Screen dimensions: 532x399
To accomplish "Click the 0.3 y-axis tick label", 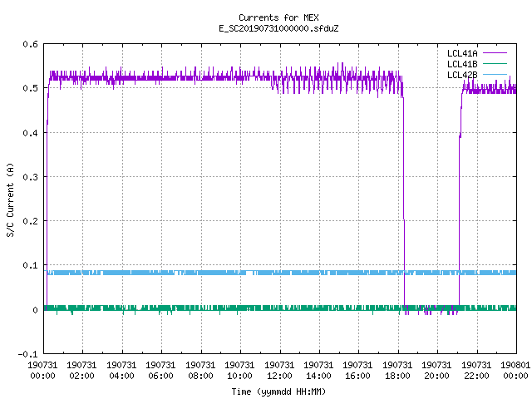I will 30,177.
